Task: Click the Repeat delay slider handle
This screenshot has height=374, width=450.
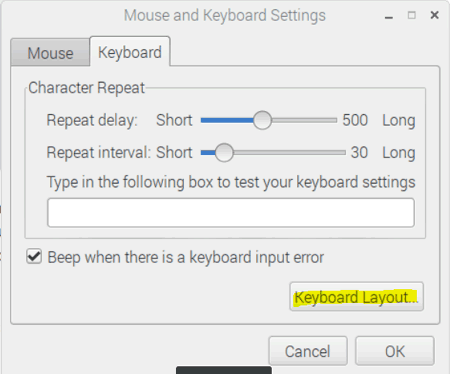Action: pos(262,120)
